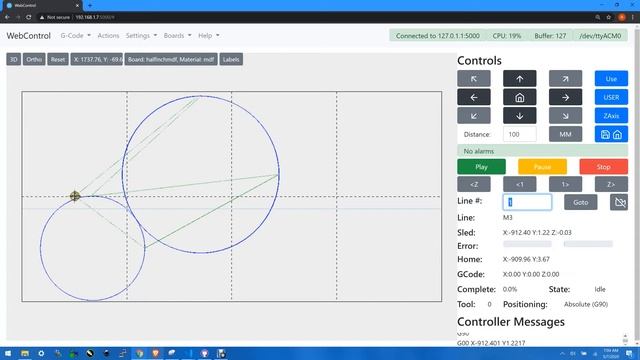640x360 pixels.
Task: Click the Goto line button
Action: point(580,202)
